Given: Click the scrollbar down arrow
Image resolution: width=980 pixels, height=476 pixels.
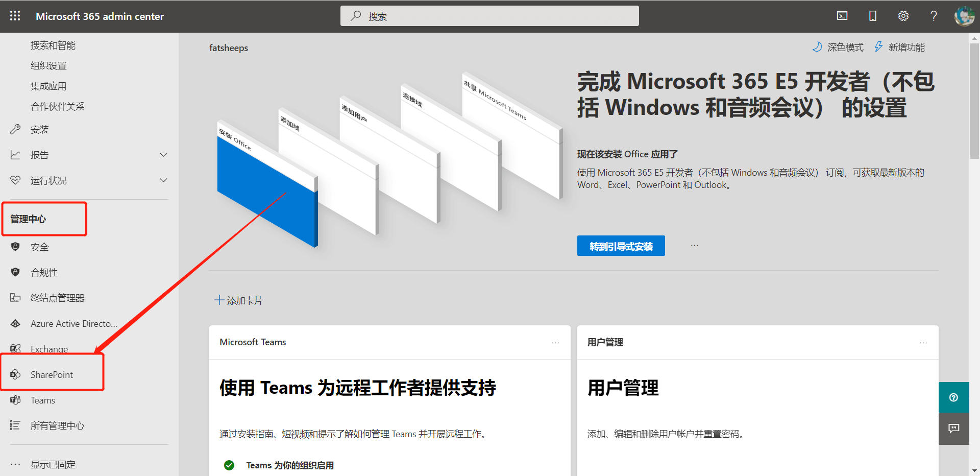Looking at the screenshot, I should 974,470.
